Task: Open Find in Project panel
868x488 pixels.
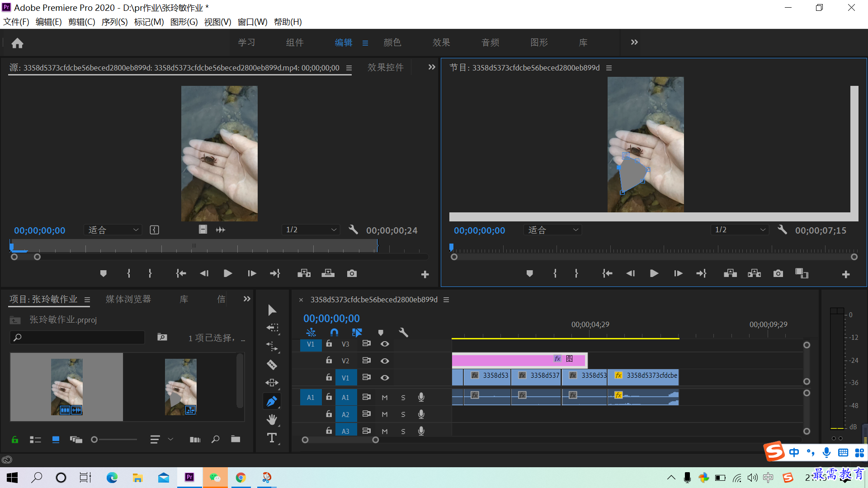Action: [216, 439]
